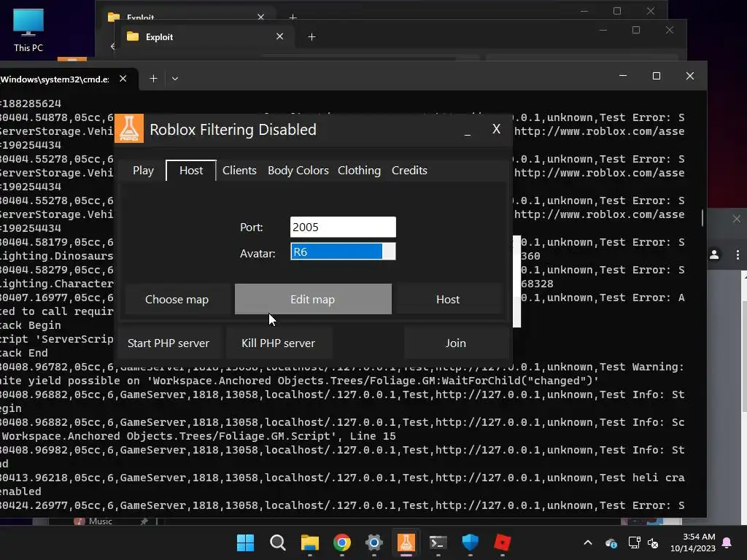Click Edit map button
Screen dimensions: 747x560
[313, 299]
